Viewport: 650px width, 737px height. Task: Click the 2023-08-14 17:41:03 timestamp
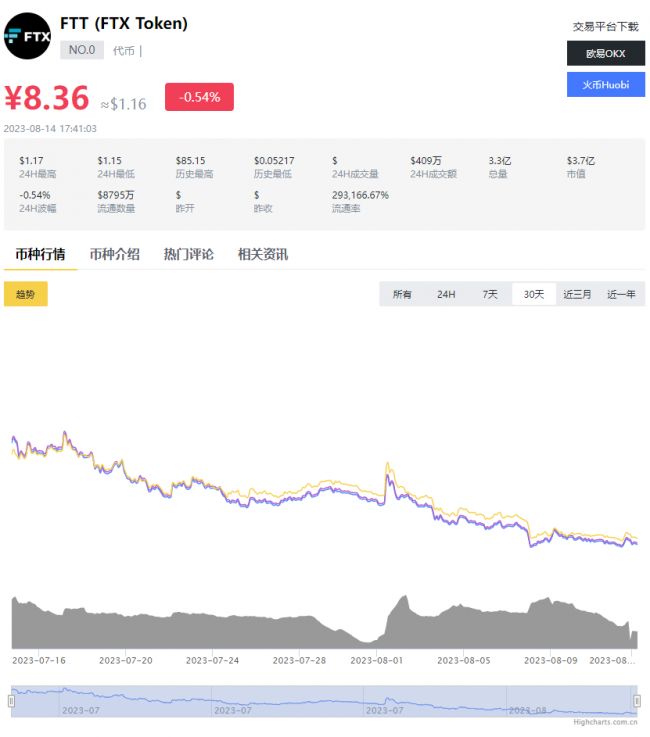click(50, 129)
